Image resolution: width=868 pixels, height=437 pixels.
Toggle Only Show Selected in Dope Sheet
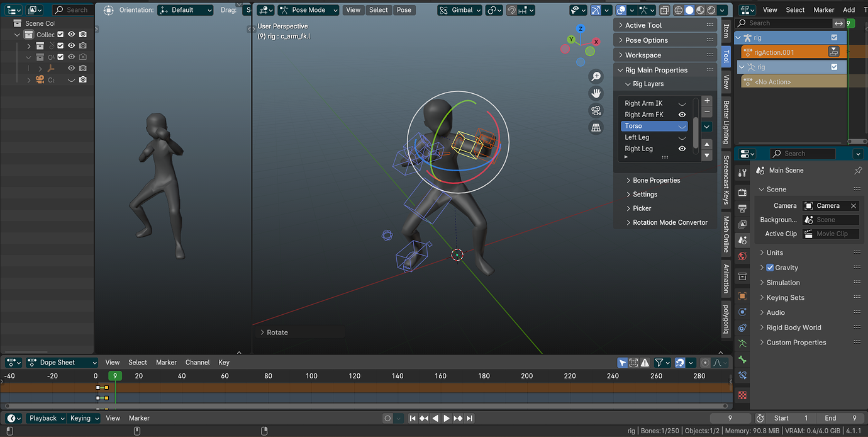pos(623,363)
